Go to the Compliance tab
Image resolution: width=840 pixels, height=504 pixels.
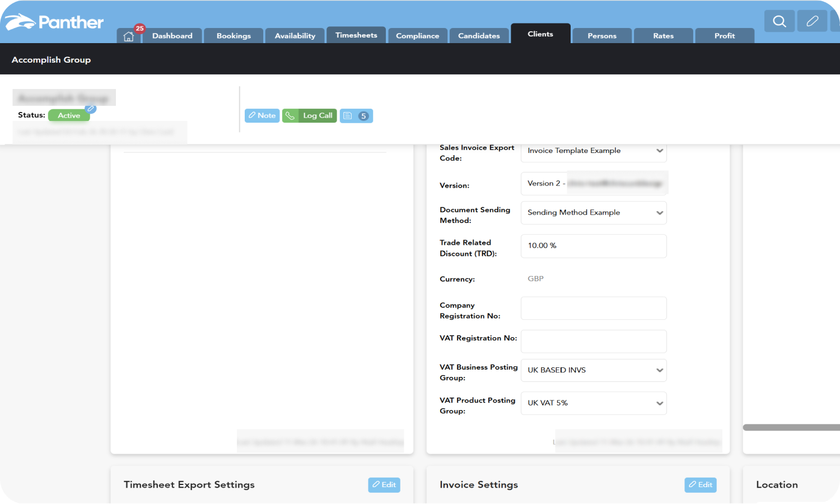point(417,36)
